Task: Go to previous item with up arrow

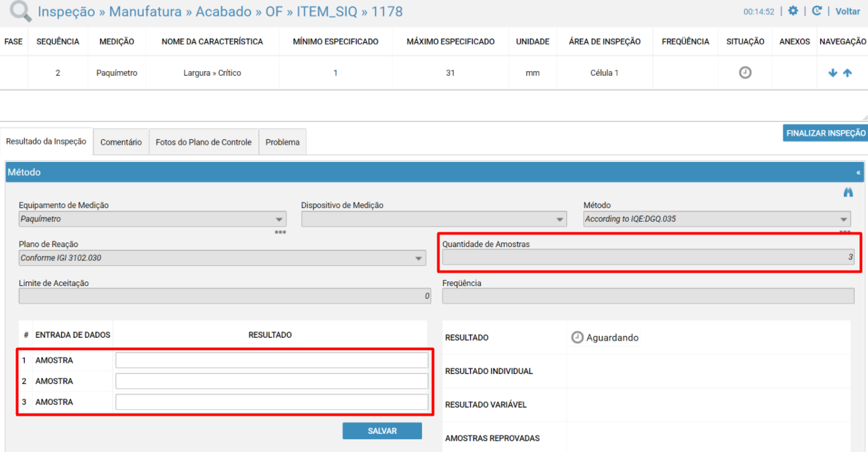Action: pos(847,73)
